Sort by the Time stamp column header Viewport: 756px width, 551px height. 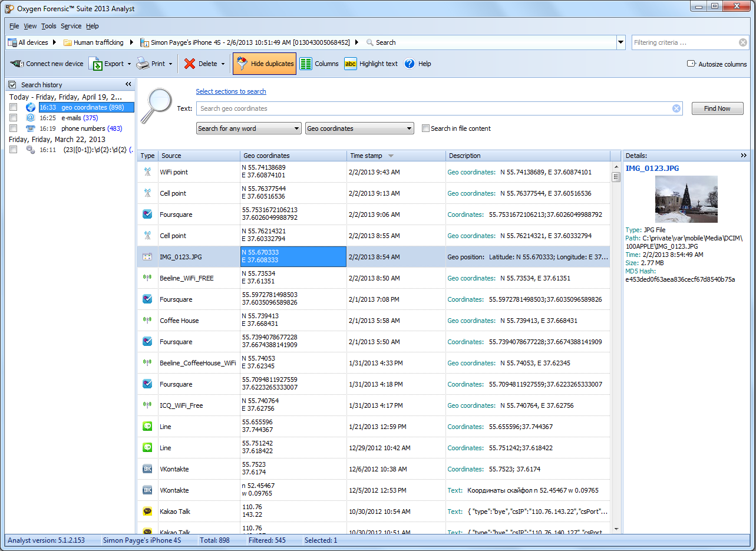click(x=397, y=156)
